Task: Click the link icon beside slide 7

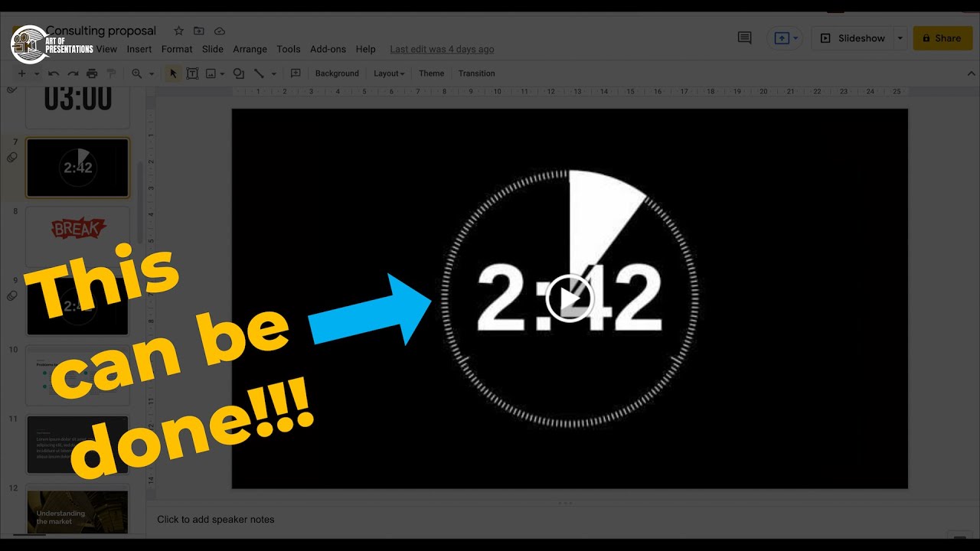Action: pyautogui.click(x=11, y=158)
